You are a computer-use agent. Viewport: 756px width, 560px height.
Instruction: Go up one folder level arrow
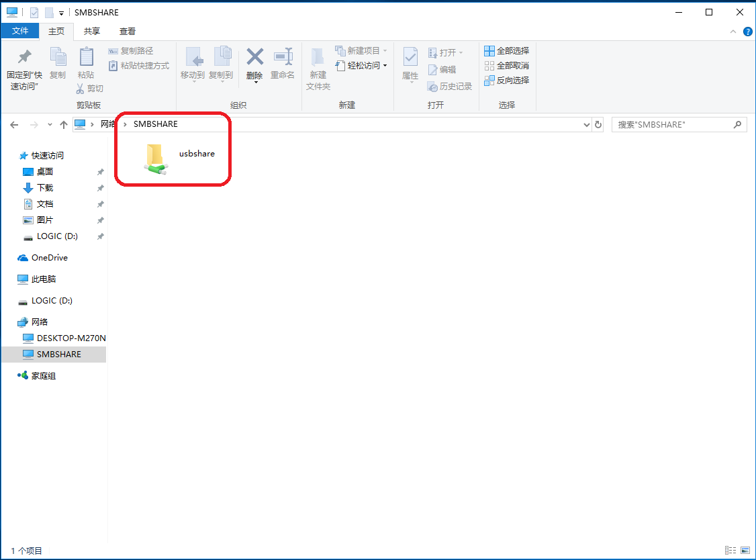pos(64,125)
